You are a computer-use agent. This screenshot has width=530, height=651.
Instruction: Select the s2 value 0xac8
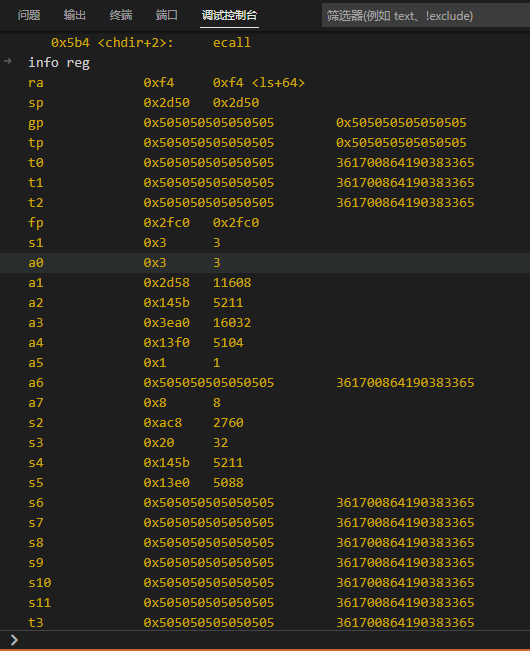tap(163, 423)
